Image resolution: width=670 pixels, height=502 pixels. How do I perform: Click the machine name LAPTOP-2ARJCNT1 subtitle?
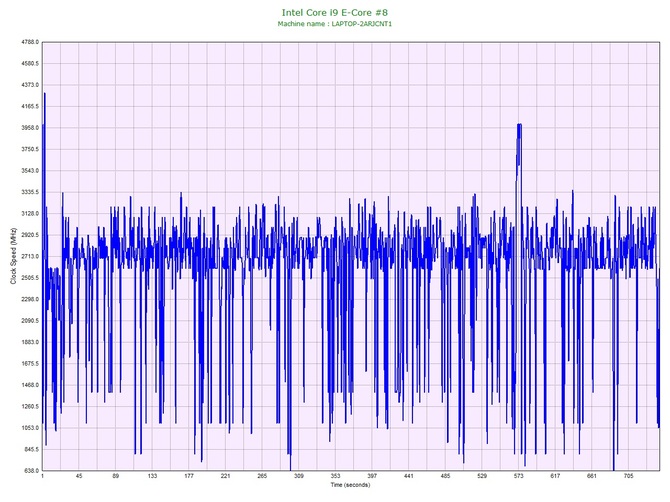(335, 24)
